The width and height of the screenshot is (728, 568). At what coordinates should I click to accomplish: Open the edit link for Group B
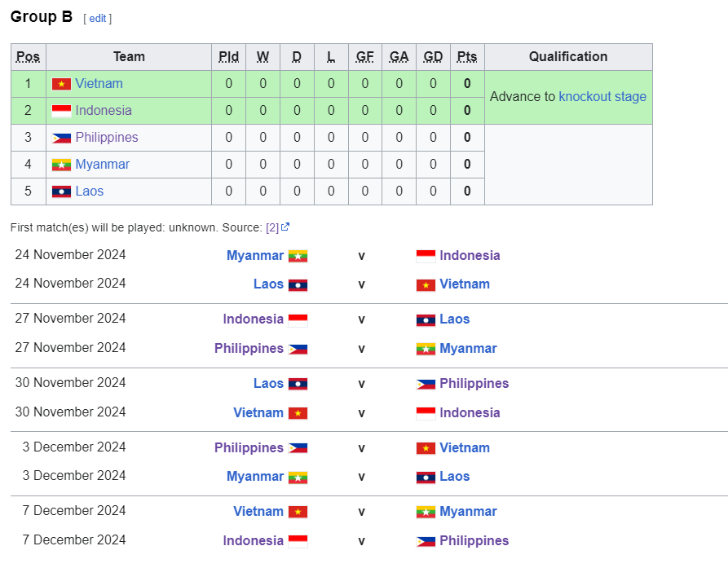click(97, 18)
